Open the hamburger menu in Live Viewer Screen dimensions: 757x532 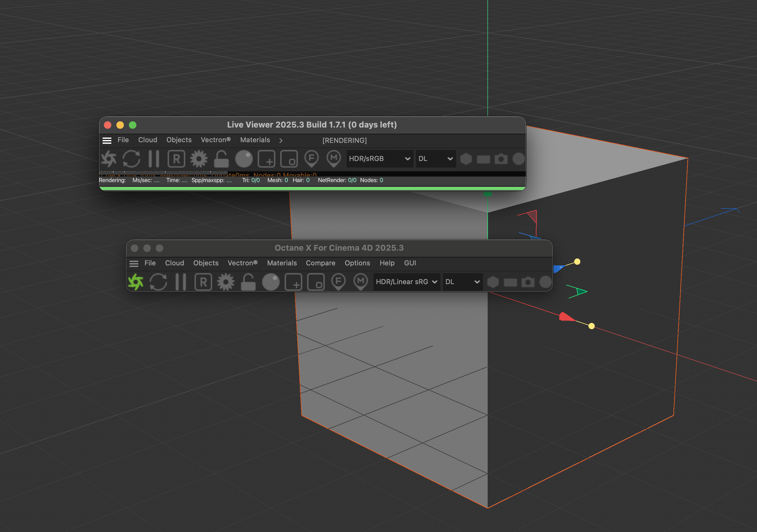point(107,140)
